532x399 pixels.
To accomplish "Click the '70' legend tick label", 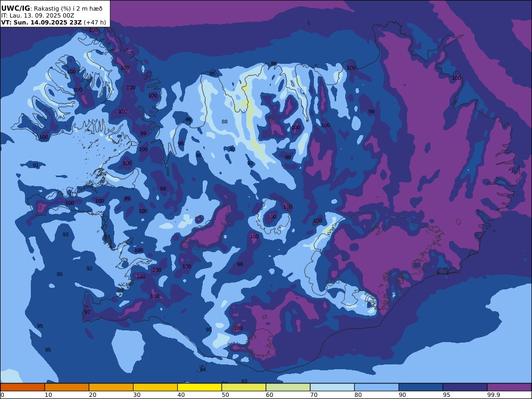I will [x=314, y=395].
